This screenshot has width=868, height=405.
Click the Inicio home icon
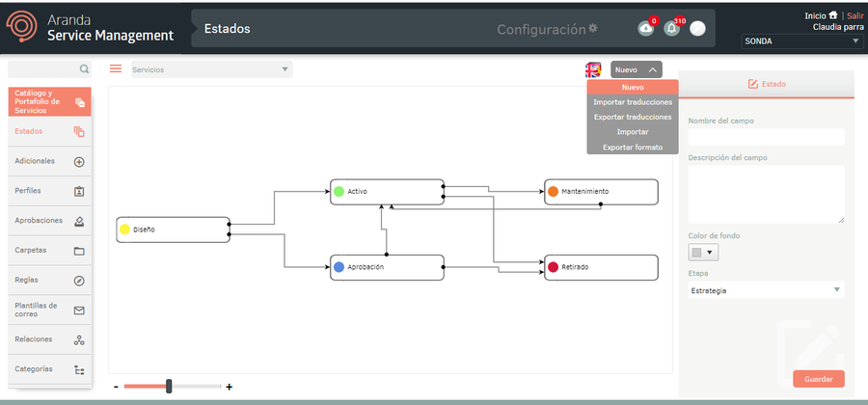point(833,15)
